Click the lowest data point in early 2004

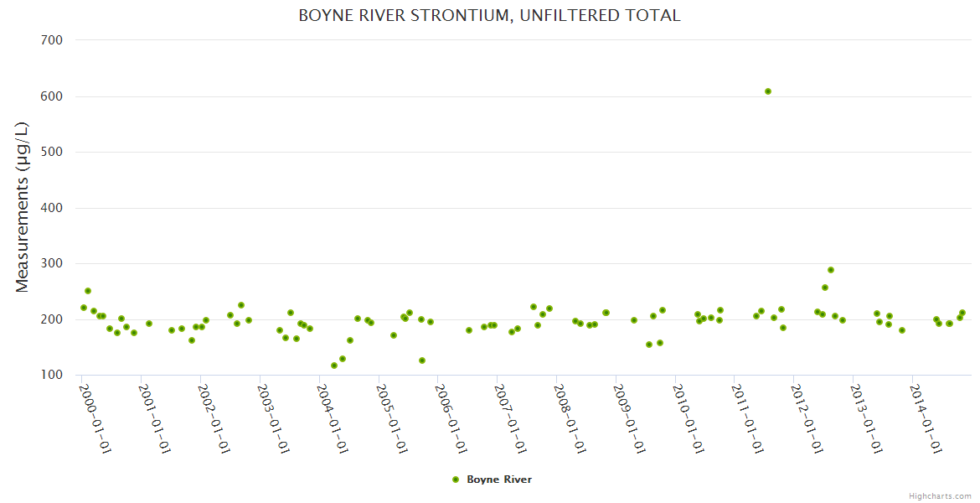pos(334,366)
